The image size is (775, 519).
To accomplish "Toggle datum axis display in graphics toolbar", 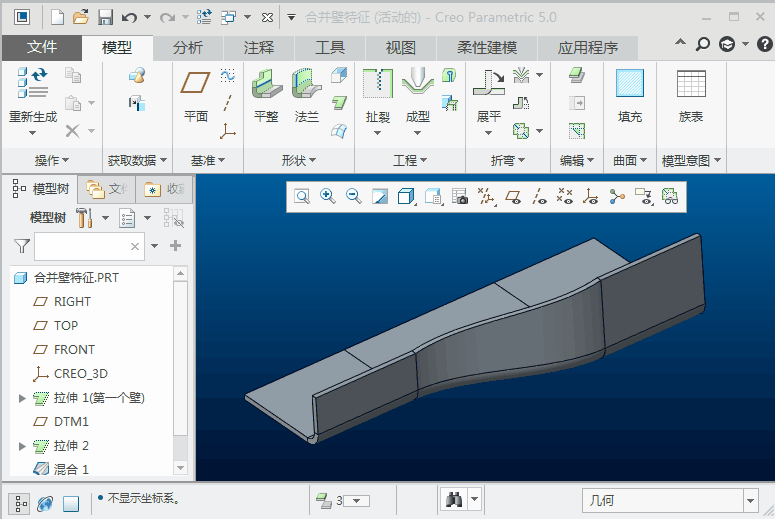I will [x=539, y=197].
